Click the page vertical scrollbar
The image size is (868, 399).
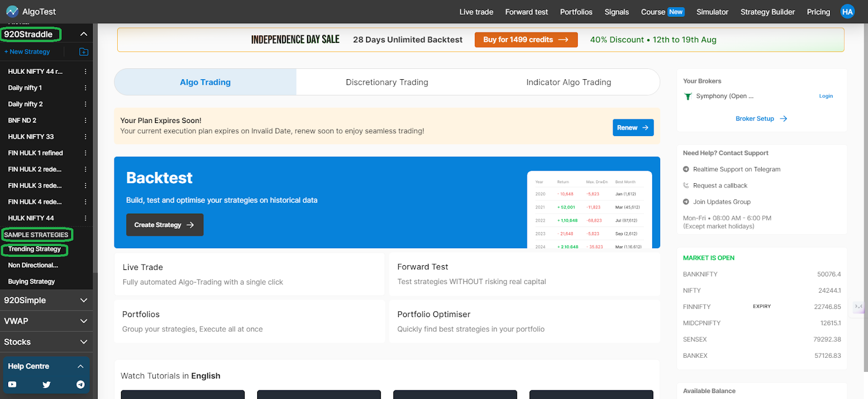[865, 198]
